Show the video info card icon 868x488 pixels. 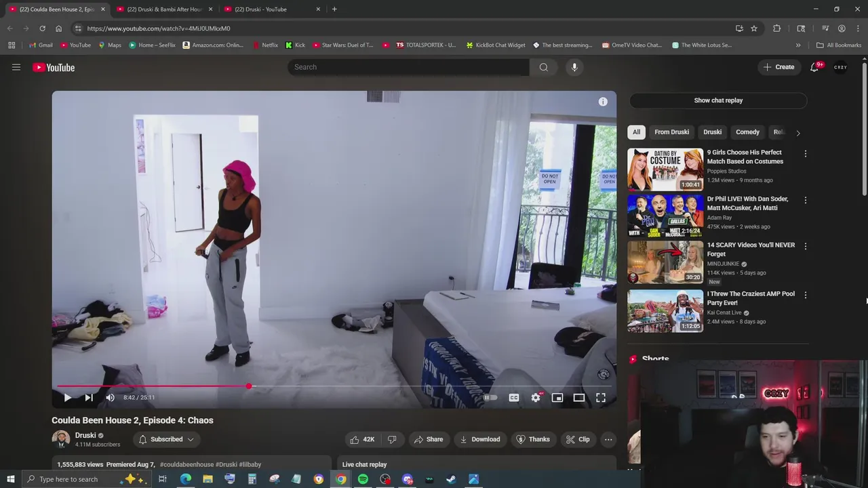[x=603, y=102]
